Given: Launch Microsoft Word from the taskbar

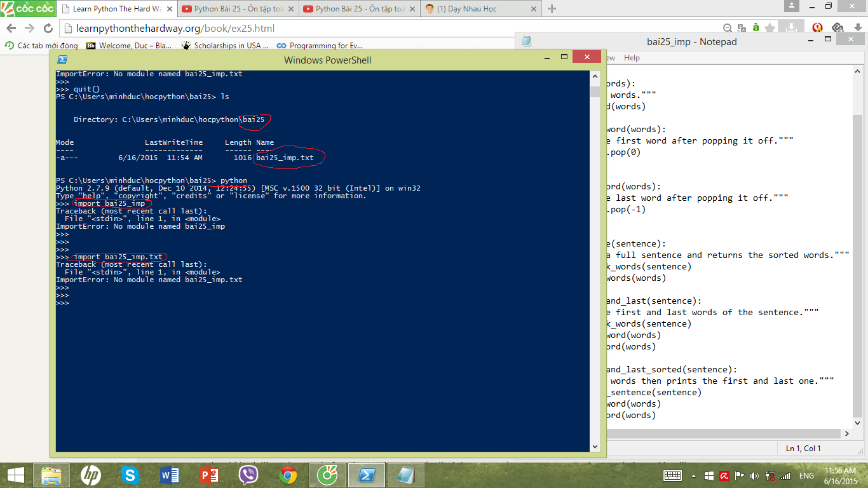Looking at the screenshot, I should click(x=170, y=475).
